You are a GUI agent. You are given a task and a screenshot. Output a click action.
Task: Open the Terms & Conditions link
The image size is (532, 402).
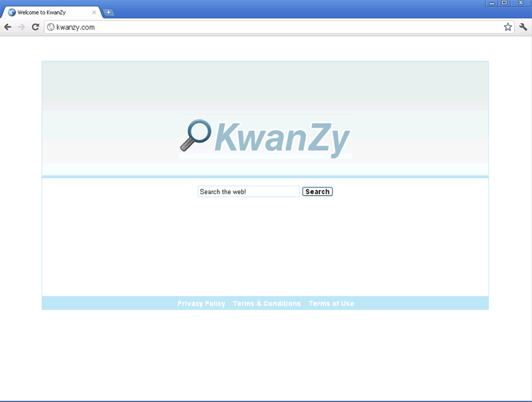pos(267,304)
